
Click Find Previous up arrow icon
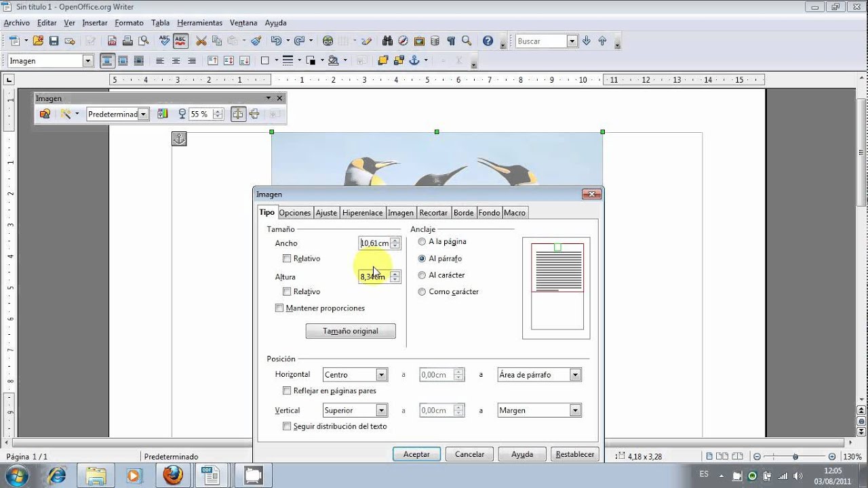(x=602, y=41)
